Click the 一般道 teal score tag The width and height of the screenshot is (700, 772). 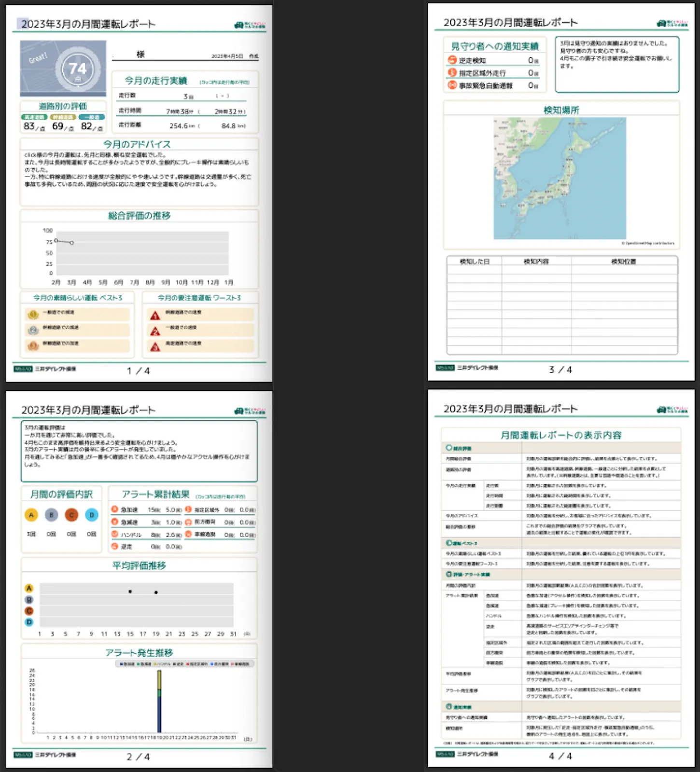[92, 117]
